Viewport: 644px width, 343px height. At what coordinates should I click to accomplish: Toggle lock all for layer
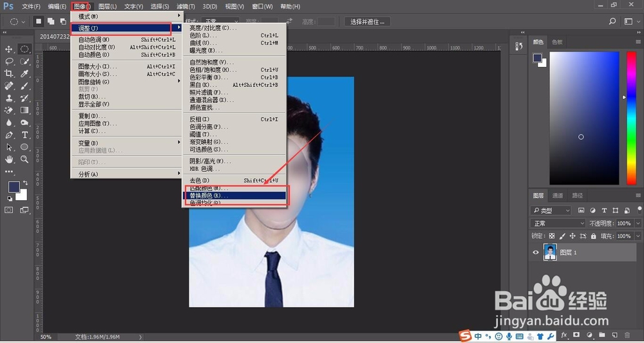tap(594, 236)
